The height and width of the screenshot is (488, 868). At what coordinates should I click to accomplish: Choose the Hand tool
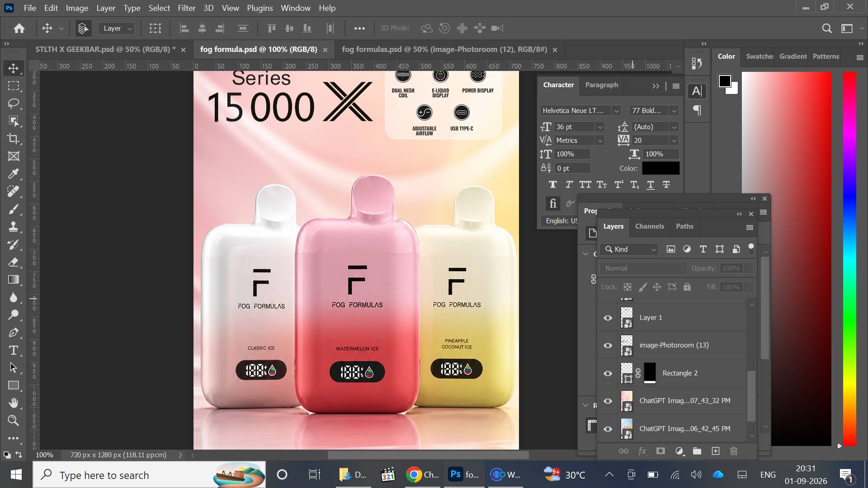click(x=14, y=403)
